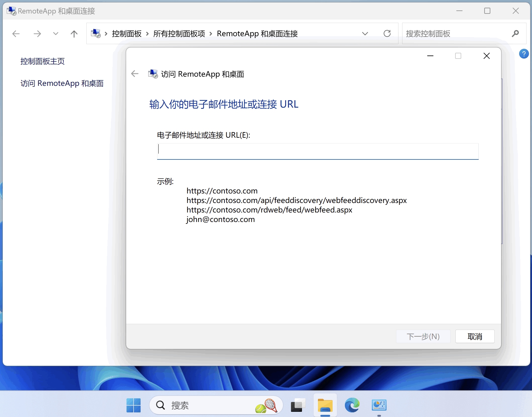Minimize the wizard dialog
Image resolution: width=532 pixels, height=417 pixels.
pyautogui.click(x=430, y=56)
